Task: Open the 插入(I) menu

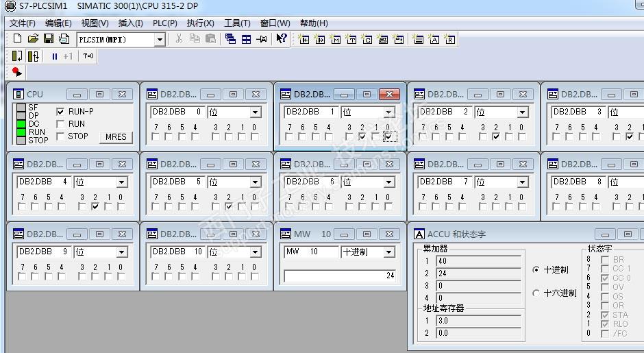Action: pos(131,23)
